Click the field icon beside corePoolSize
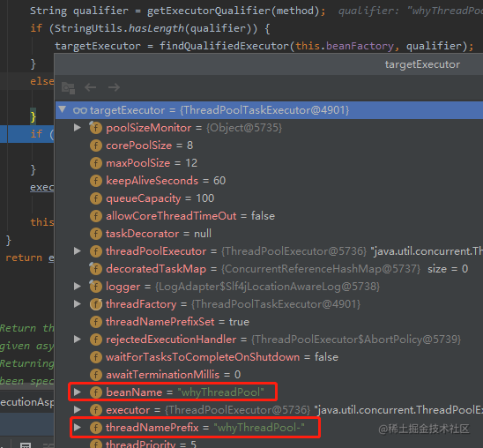The width and height of the screenshot is (483, 448). point(96,146)
